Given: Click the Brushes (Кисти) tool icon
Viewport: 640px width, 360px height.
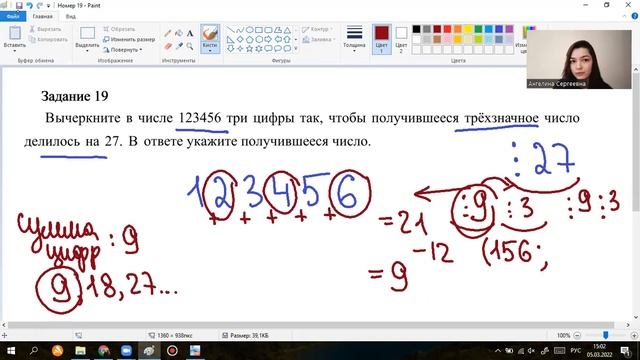Looking at the screenshot, I should [x=210, y=33].
